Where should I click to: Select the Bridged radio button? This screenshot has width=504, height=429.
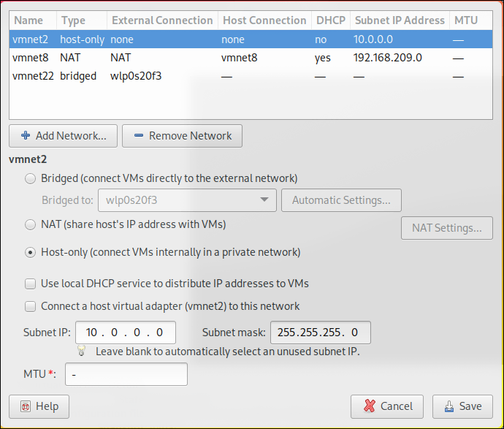(x=30, y=178)
